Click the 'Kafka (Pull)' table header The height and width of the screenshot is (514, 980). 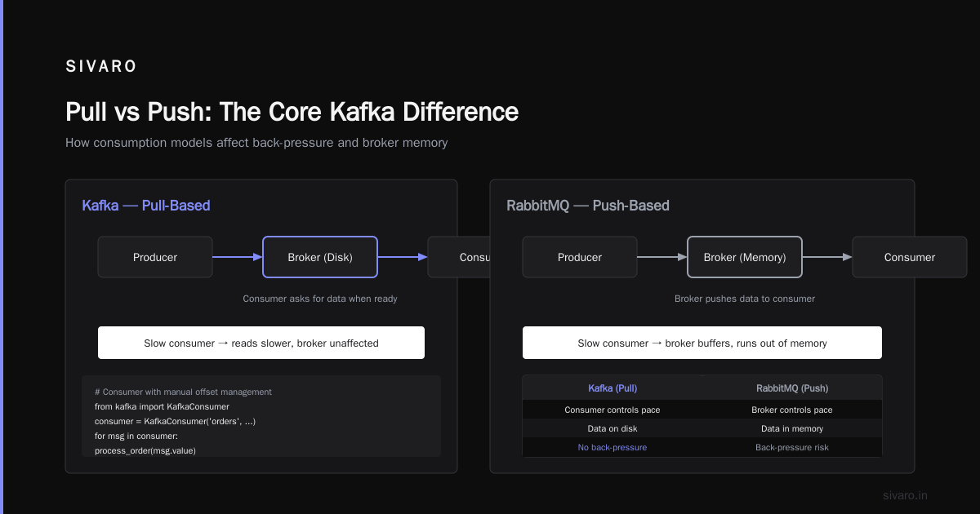pos(612,388)
